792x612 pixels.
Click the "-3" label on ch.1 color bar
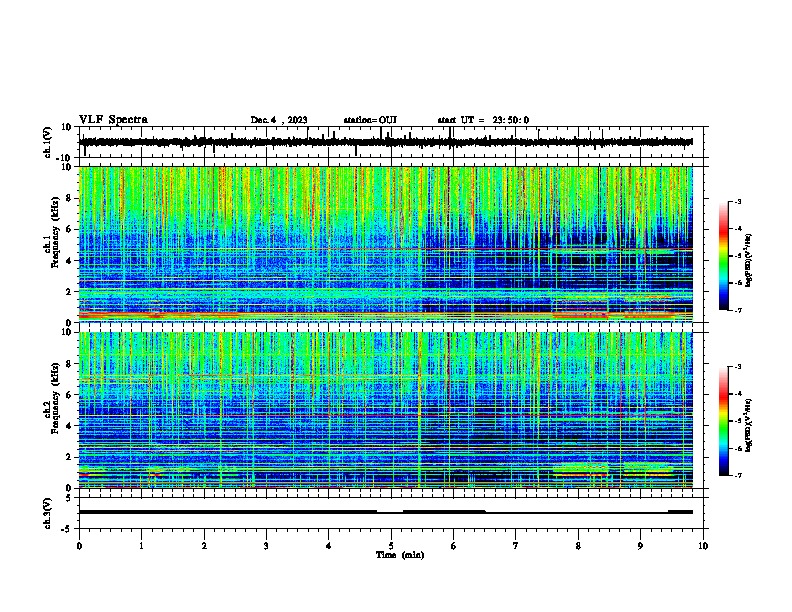737,202
